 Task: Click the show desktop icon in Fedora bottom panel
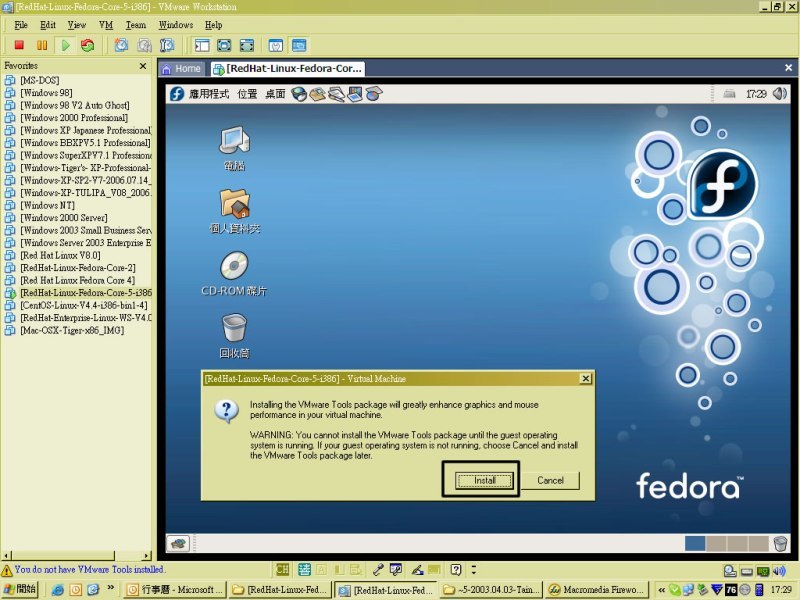178,543
